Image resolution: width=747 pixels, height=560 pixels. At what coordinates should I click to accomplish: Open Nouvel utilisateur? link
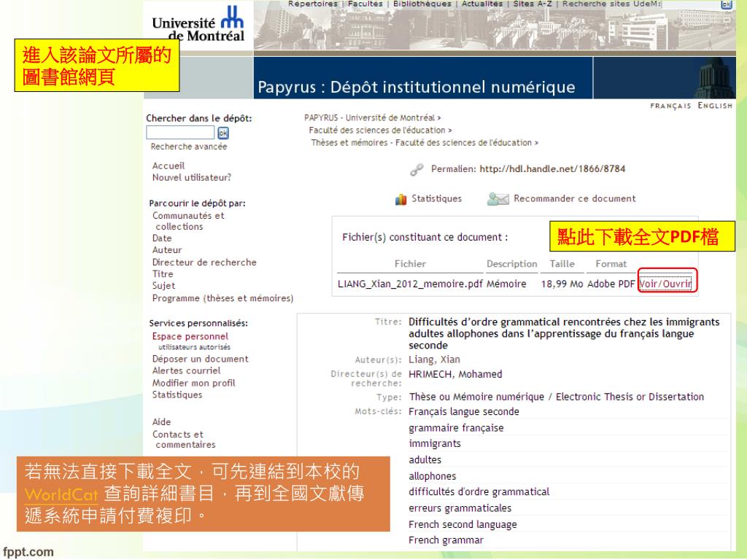(x=192, y=178)
